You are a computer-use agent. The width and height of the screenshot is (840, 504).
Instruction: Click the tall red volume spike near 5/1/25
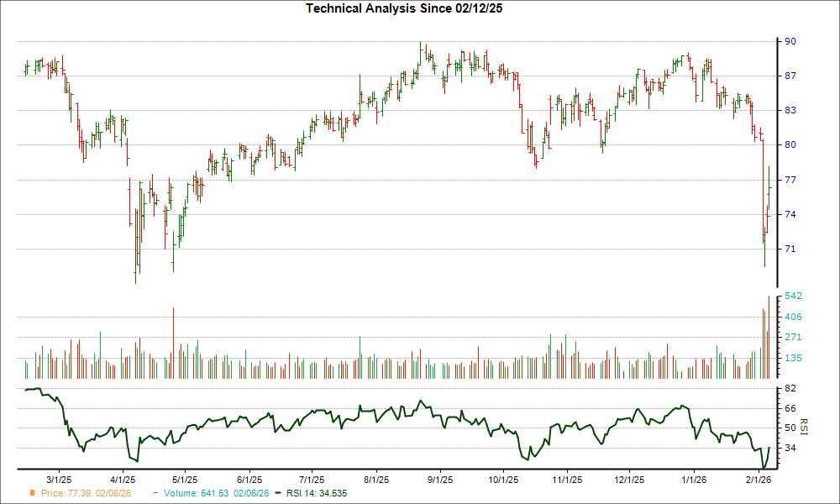point(174,336)
